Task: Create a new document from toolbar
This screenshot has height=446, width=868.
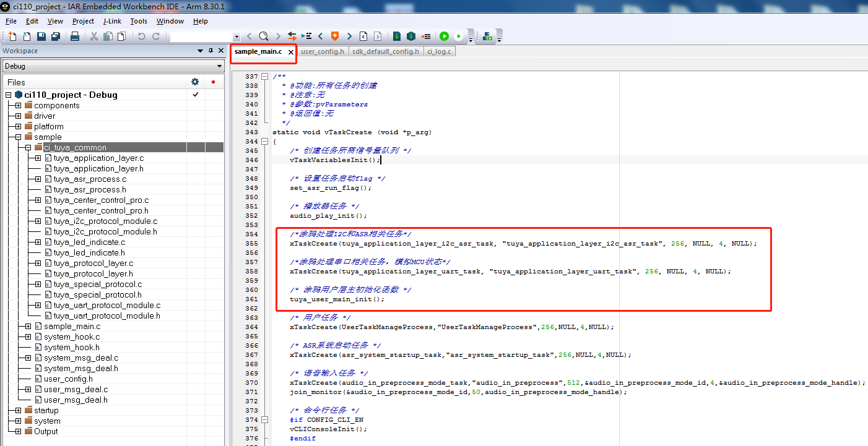Action: 12,36
